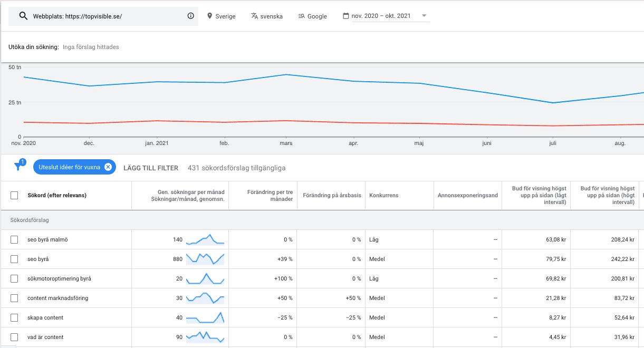Click the calendar icon for date range

346,16
